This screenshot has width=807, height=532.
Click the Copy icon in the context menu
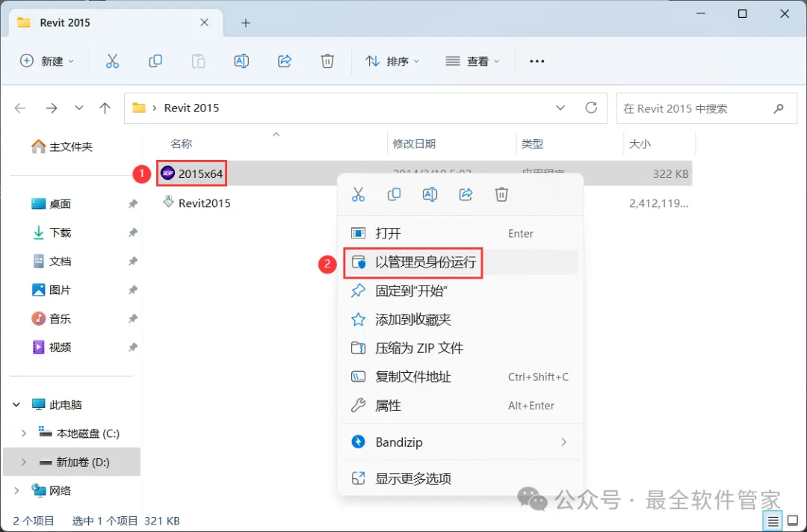tap(395, 194)
